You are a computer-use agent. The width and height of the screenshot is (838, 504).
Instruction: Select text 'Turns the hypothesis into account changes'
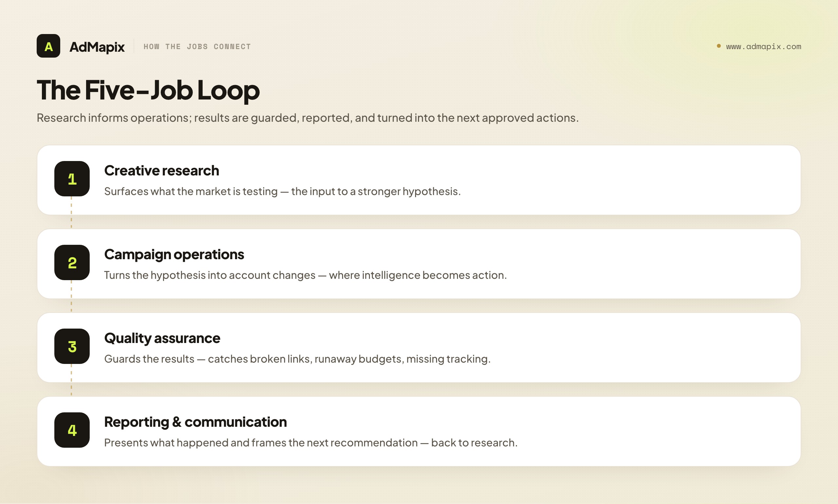(210, 276)
